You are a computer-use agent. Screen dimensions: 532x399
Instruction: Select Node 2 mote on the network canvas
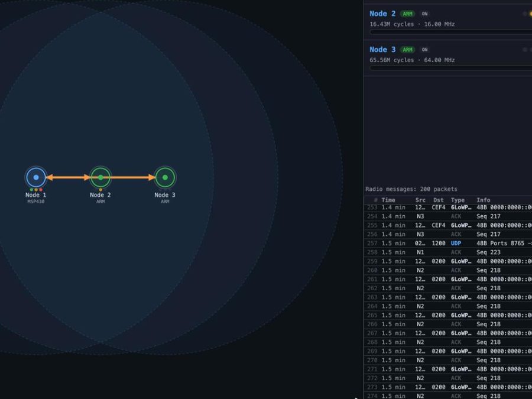pos(100,177)
